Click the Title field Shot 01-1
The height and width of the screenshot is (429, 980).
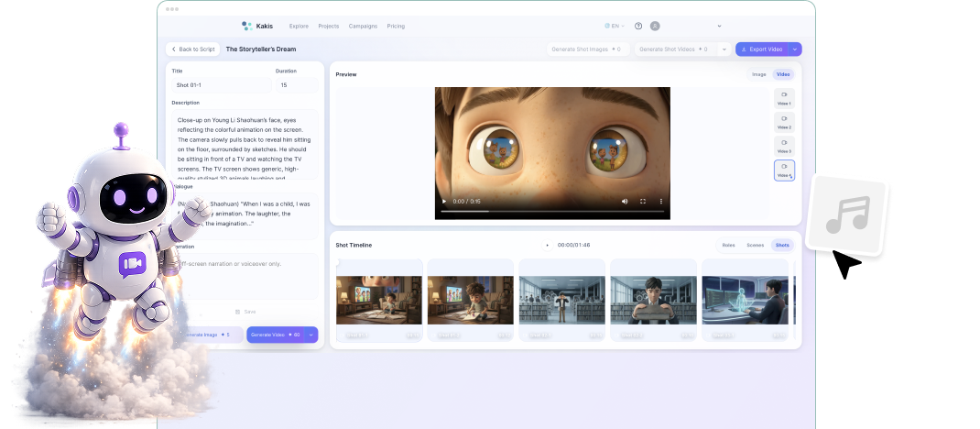[222, 85]
